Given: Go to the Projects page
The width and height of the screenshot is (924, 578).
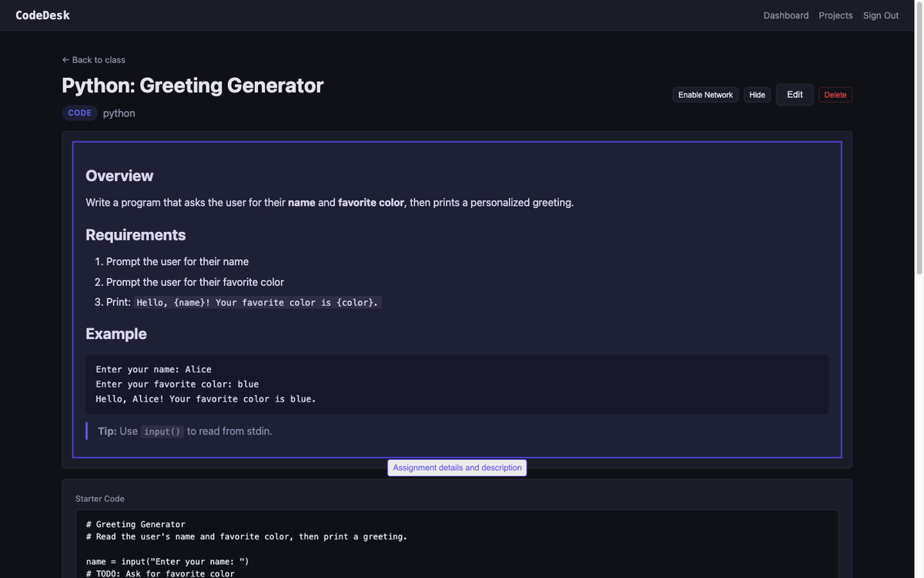Looking at the screenshot, I should [835, 15].
